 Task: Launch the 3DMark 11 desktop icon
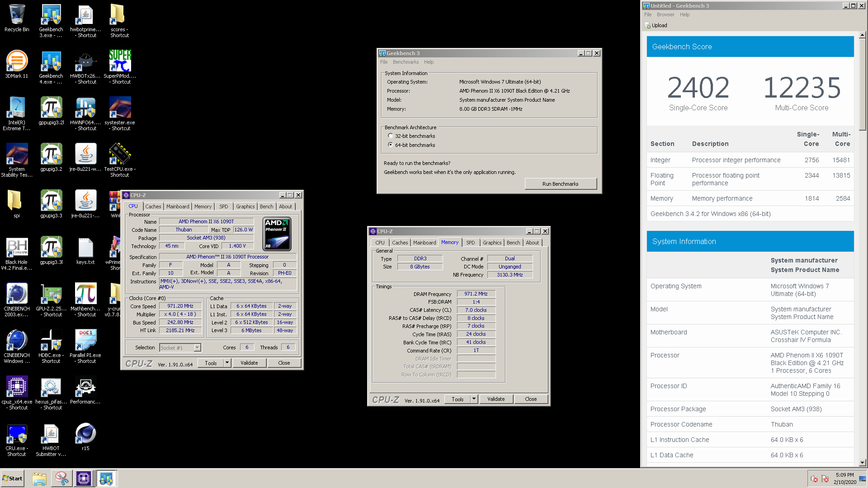(x=17, y=65)
